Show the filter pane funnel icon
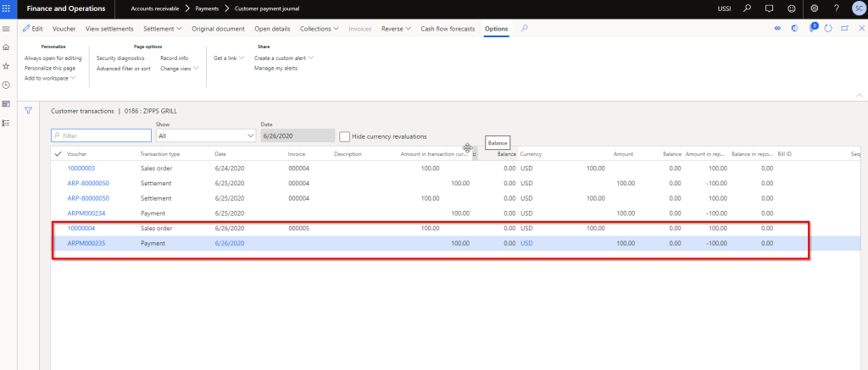Screen dimensions: 868x370 pyautogui.click(x=28, y=110)
